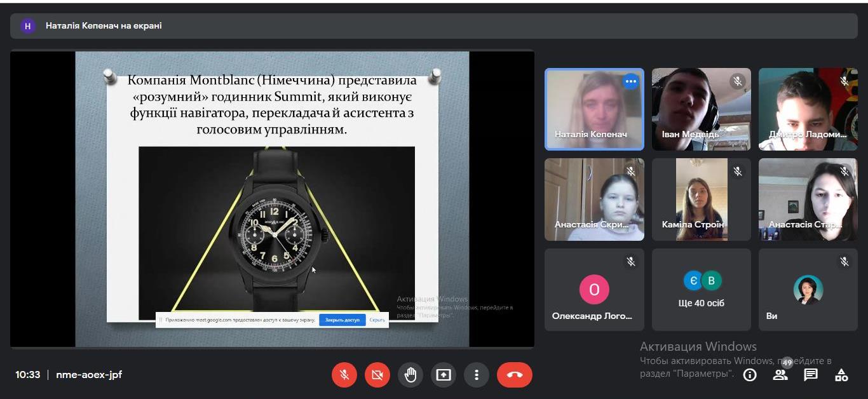Click muted mic icon on Анастасія Стар tile
This screenshot has height=399, width=868.
844,172
